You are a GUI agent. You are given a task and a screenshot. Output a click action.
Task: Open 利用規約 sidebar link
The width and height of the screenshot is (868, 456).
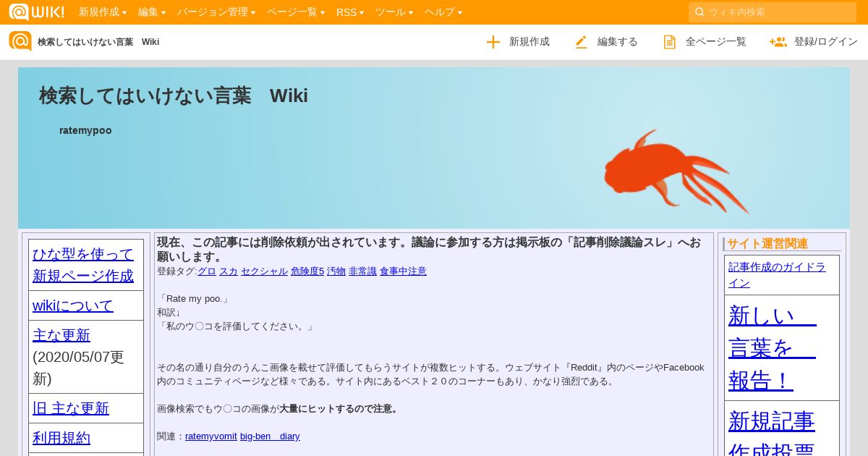coord(61,438)
